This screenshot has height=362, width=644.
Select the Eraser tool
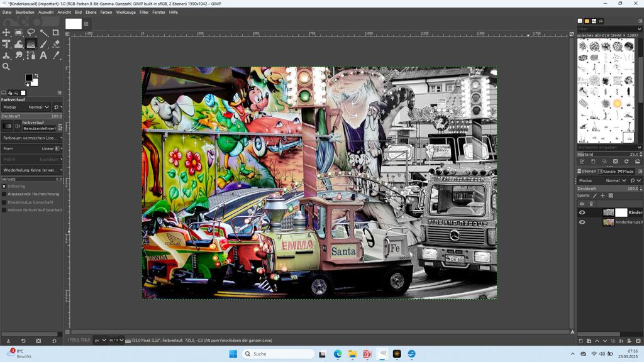coord(56,44)
